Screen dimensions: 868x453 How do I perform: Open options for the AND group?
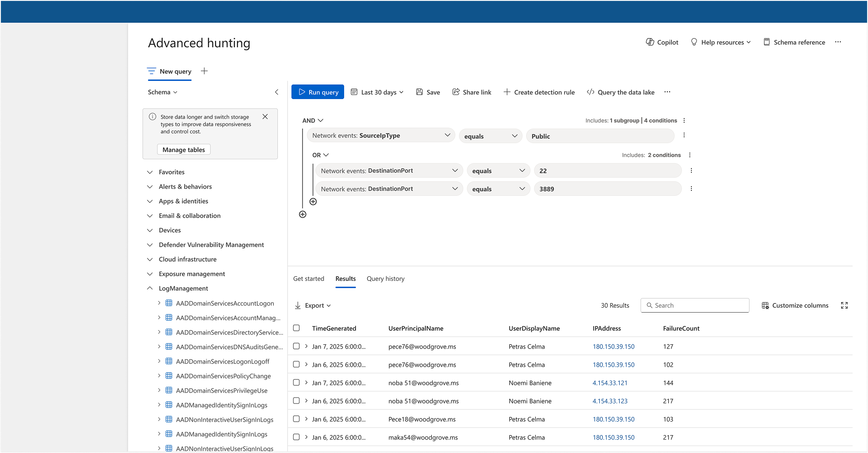[x=684, y=120]
